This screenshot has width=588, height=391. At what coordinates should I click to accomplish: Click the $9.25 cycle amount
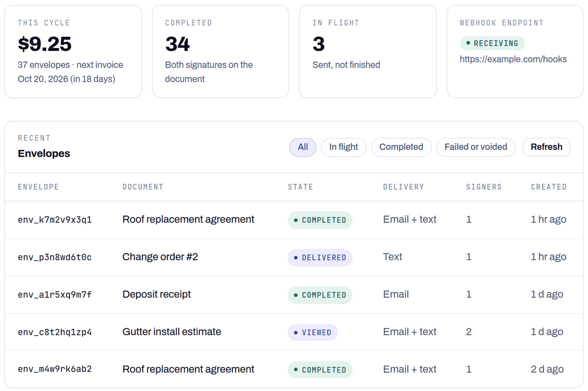(x=45, y=44)
